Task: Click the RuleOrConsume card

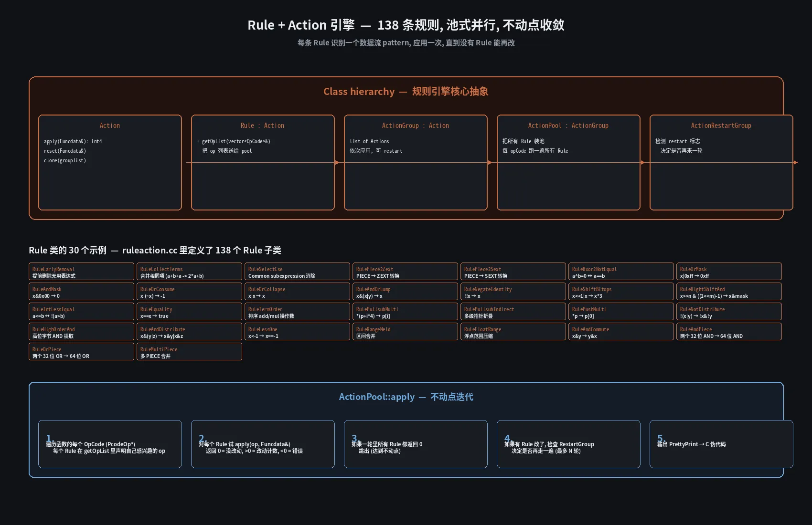Action: pyautogui.click(x=189, y=292)
